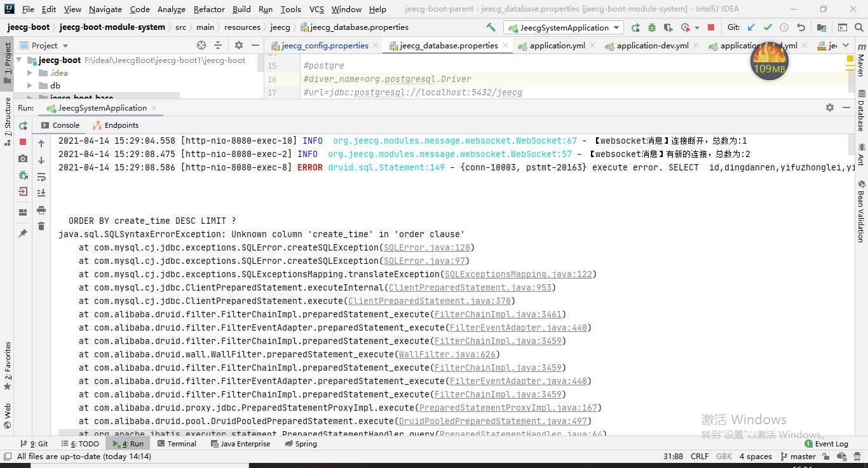
Task: Hide the Project tool window
Action: point(255,45)
